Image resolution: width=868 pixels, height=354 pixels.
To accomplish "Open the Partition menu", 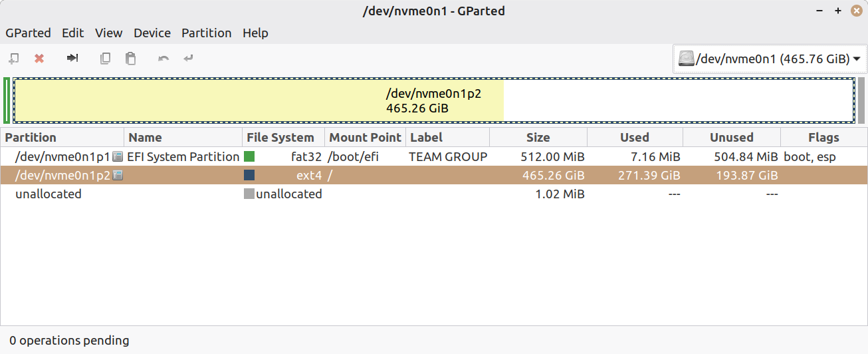I will [x=206, y=33].
